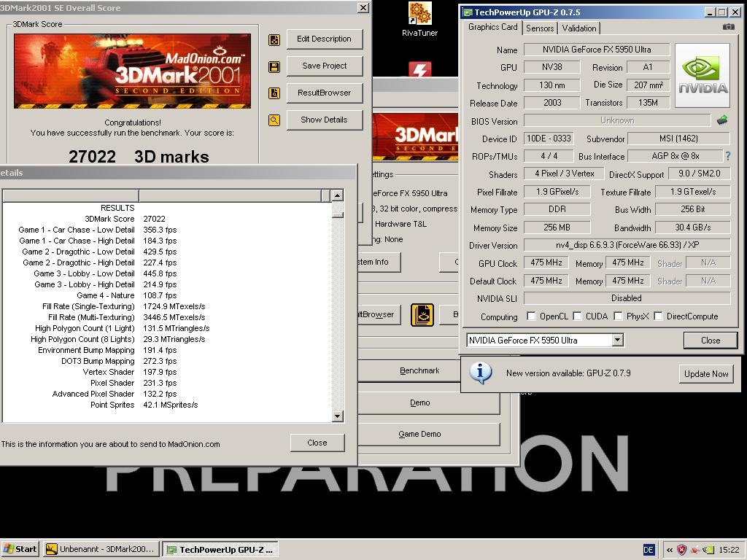Click GPU-Z screenshot camera icon
The height and width of the screenshot is (560, 747).
click(x=729, y=27)
